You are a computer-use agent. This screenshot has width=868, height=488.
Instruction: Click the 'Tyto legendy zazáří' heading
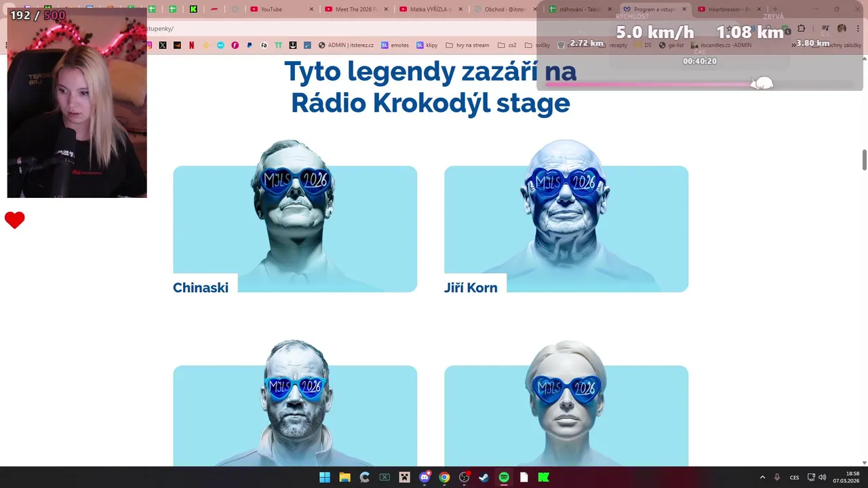[430, 87]
